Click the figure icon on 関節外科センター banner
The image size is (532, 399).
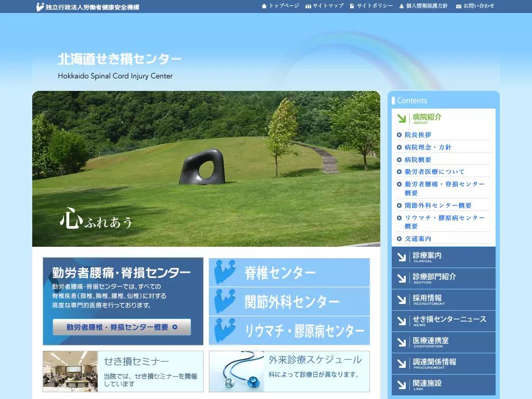(x=224, y=301)
